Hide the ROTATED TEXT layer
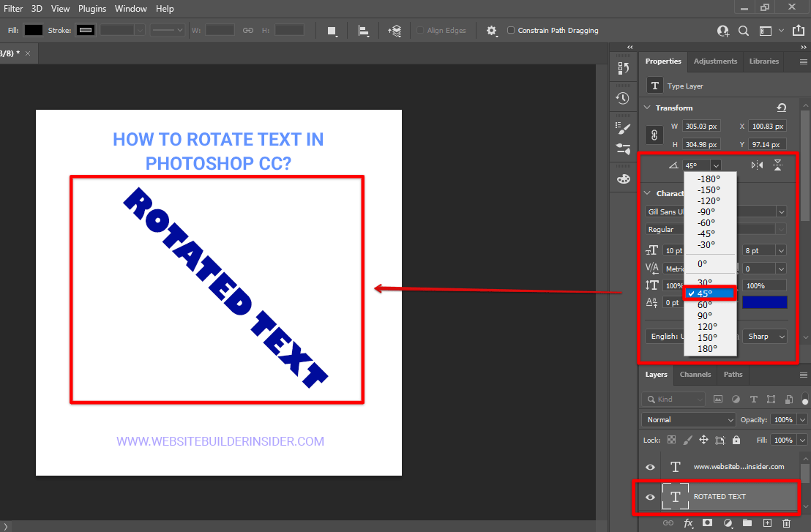The image size is (811, 532). (x=649, y=496)
